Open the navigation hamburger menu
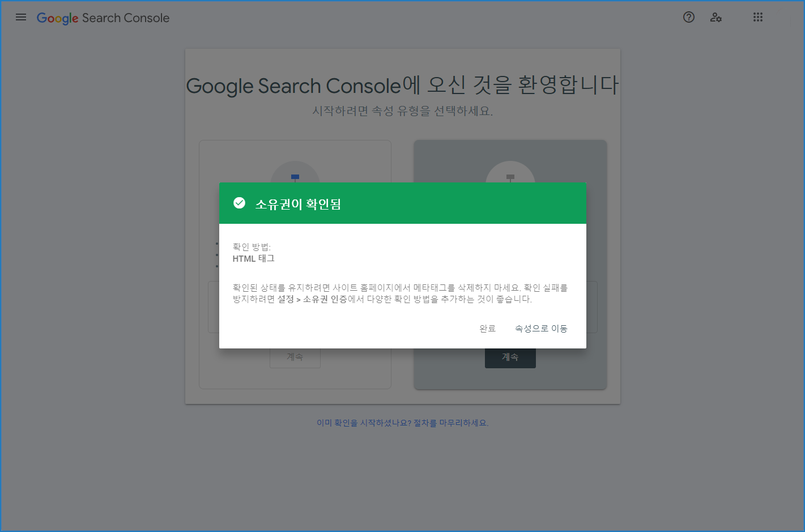Screen dimensions: 805x532 20,17
